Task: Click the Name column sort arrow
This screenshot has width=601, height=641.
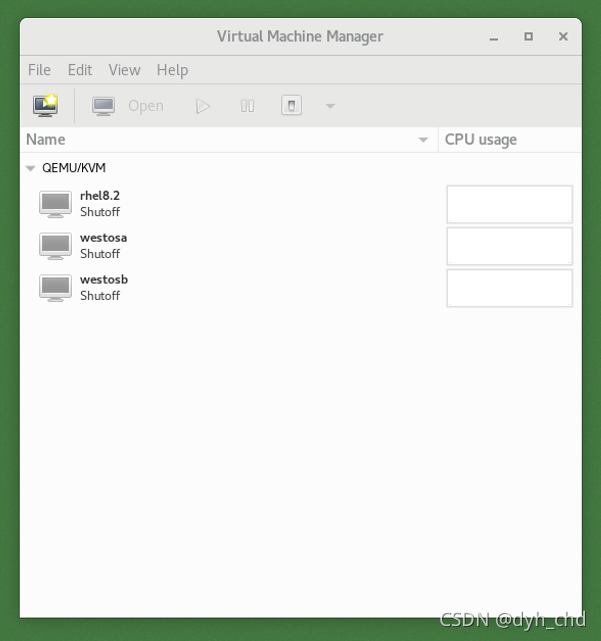Action: point(423,140)
